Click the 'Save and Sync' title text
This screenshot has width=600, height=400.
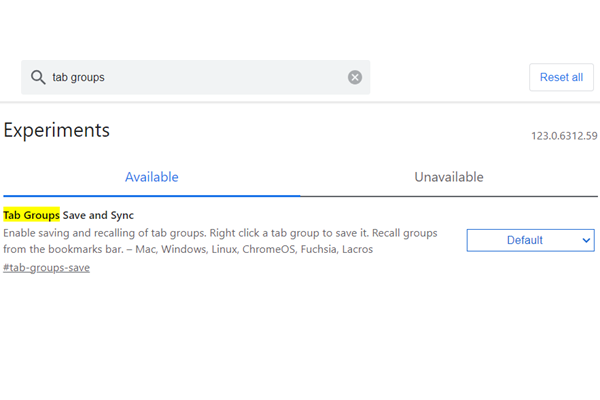(x=98, y=215)
